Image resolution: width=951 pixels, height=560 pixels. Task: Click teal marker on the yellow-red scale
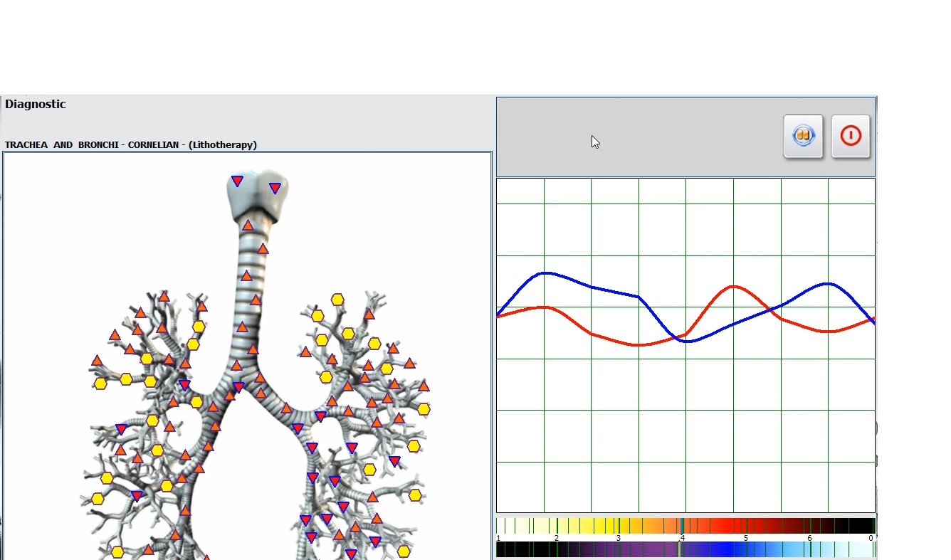point(682,526)
